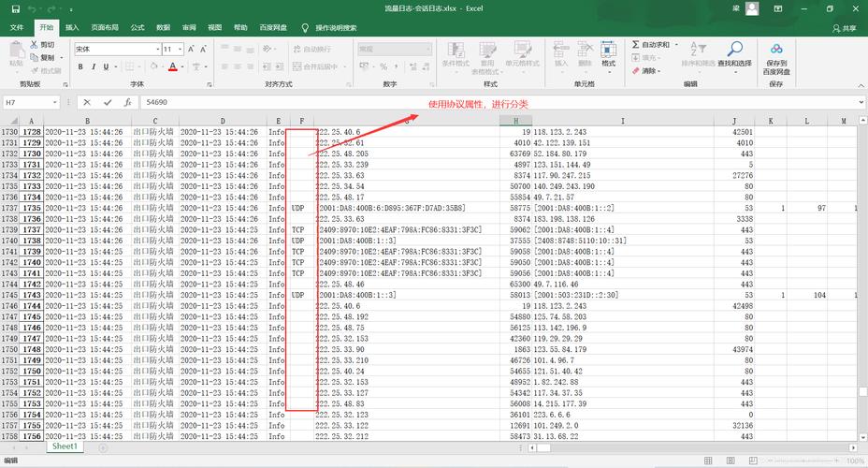Click the Borders grid icon
Image resolution: width=868 pixels, height=468 pixels.
[x=129, y=66]
